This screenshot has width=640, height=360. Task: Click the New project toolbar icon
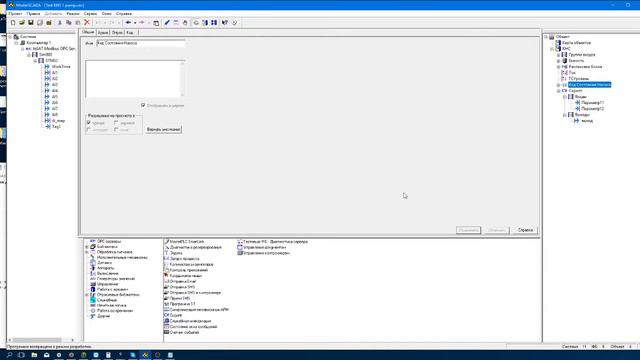[13, 23]
